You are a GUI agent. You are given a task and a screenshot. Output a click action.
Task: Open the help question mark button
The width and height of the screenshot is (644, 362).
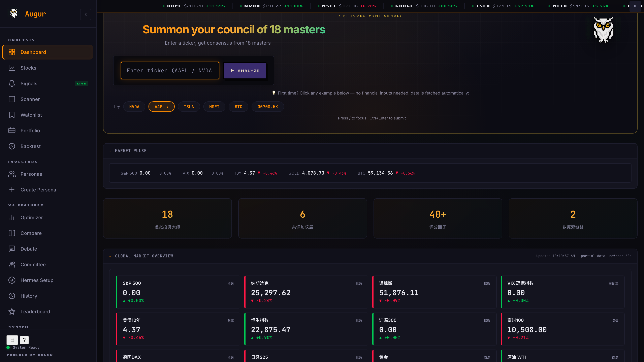click(x=24, y=340)
